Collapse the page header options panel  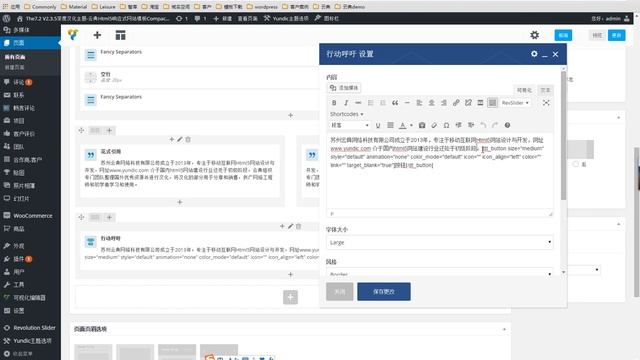pyautogui.click(x=504, y=329)
